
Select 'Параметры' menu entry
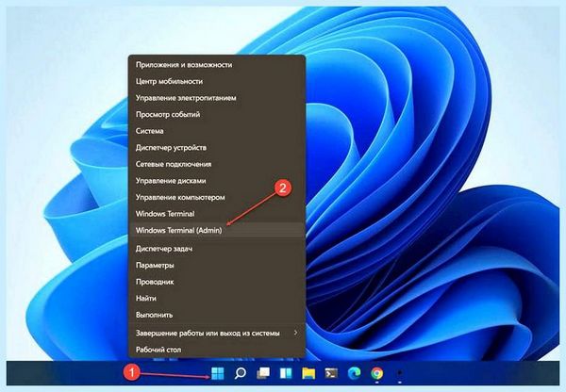pos(217,266)
